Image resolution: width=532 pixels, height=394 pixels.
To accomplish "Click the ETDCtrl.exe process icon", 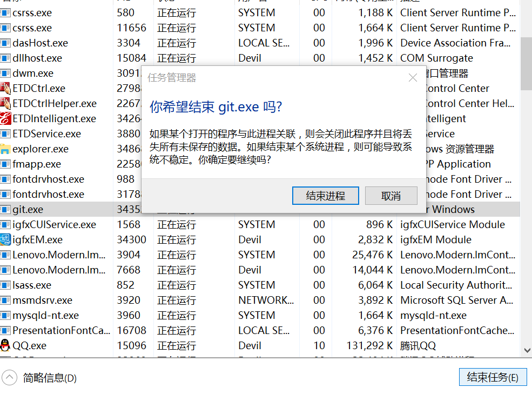I will point(5,88).
